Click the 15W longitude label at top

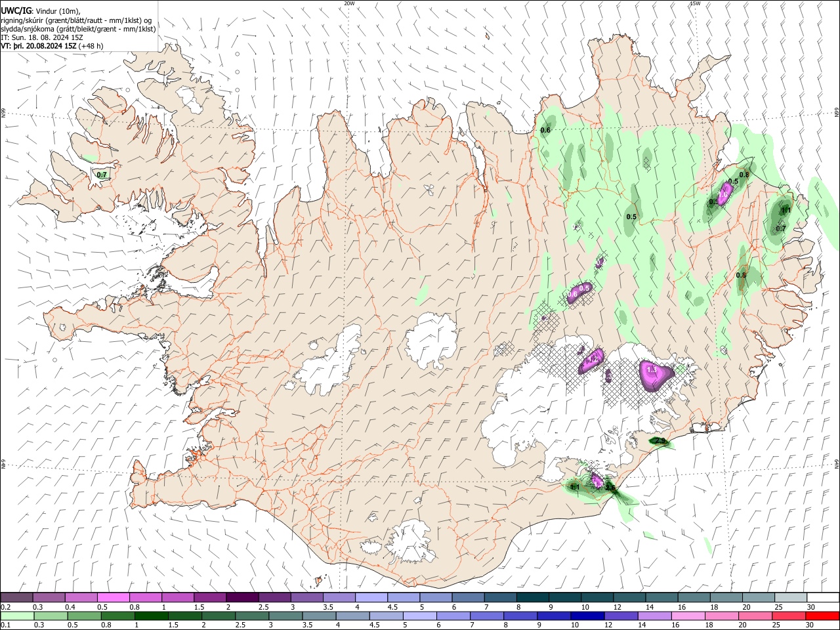tap(695, 3)
